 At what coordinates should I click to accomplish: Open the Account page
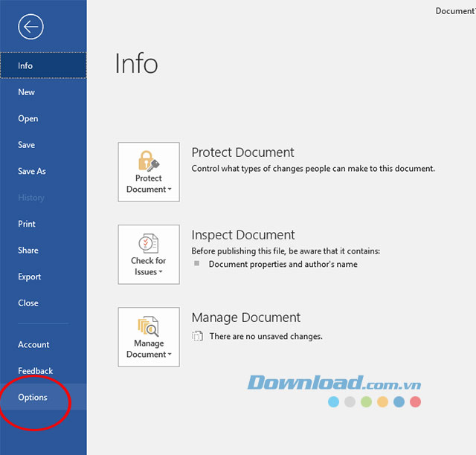34,344
